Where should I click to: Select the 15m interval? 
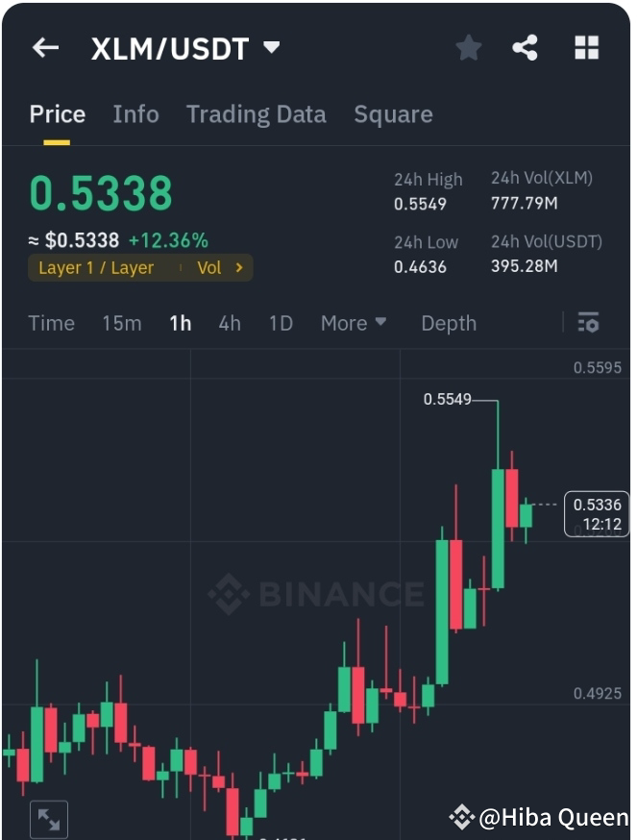(x=121, y=324)
